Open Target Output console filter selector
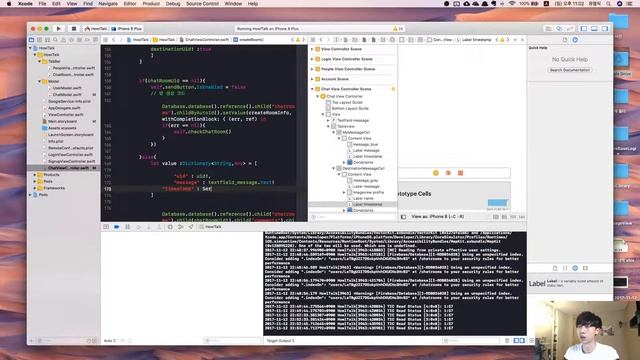Viewport: 640px width, 360px height. 280,340
